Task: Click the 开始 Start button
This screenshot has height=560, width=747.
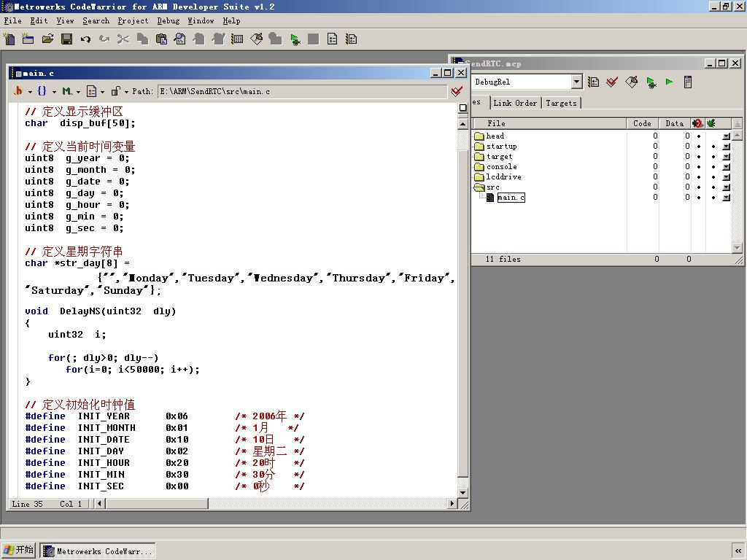Action: [19, 550]
